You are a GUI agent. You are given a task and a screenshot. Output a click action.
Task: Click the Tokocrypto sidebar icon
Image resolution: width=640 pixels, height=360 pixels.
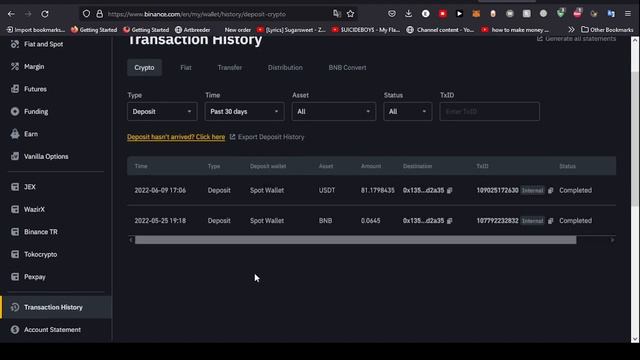(15, 254)
